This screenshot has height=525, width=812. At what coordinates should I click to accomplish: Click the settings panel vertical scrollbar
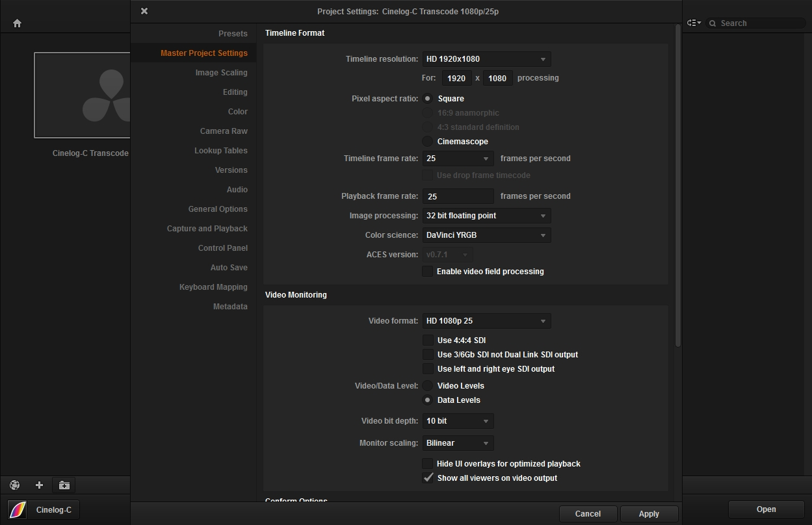point(678,185)
